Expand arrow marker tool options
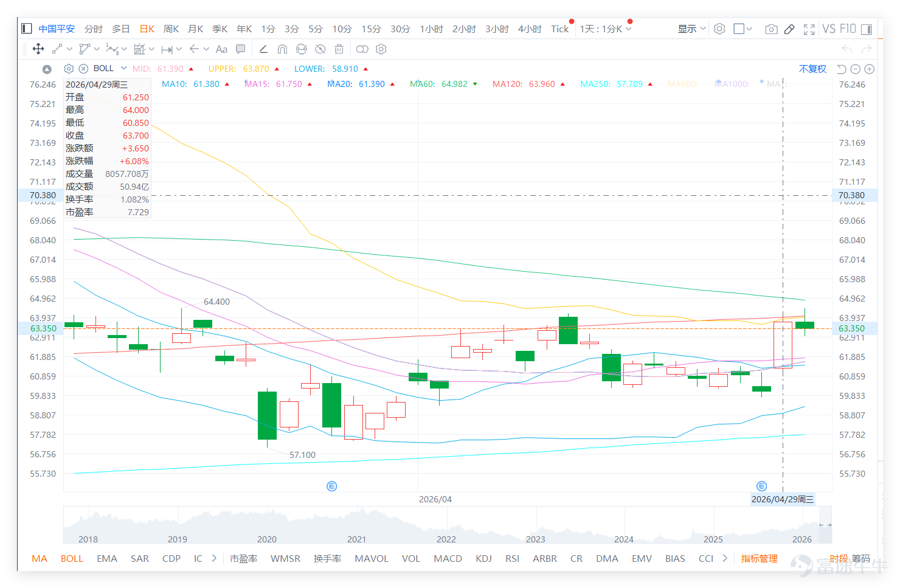The image size is (900, 588). coord(206,49)
